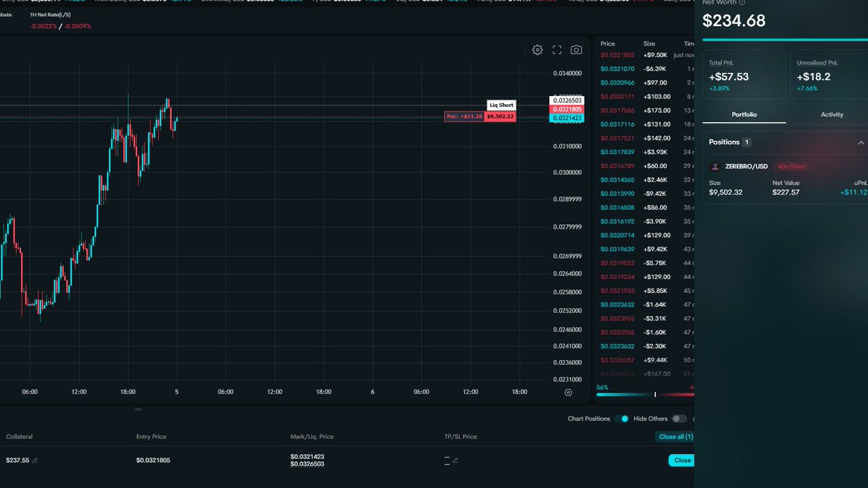Click the trade row priced $0.0321070
The height and width of the screenshot is (488, 868).
[645, 69]
